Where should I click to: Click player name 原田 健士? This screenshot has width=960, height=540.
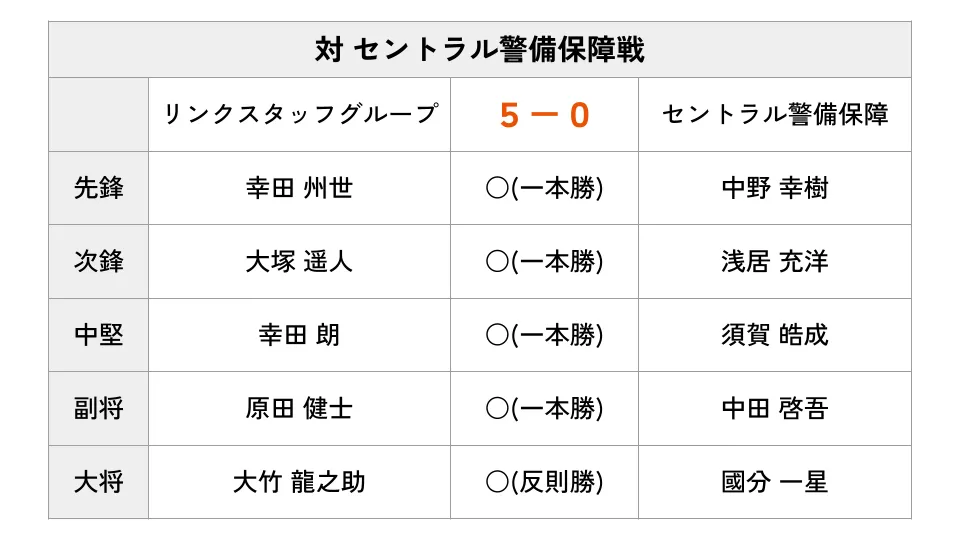pyautogui.click(x=299, y=408)
